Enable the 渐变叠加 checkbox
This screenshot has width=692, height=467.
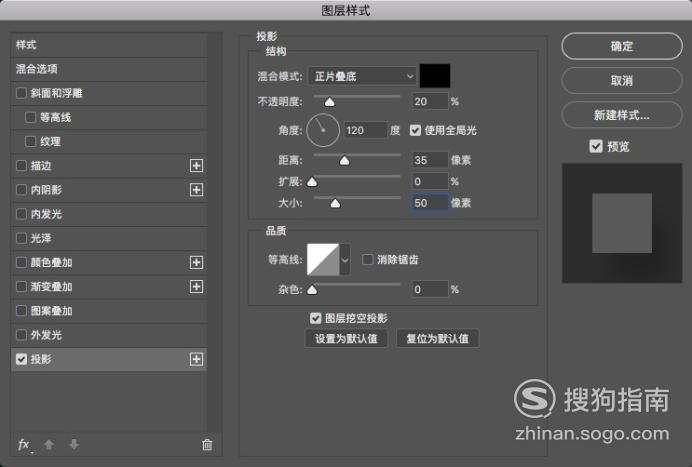21,286
